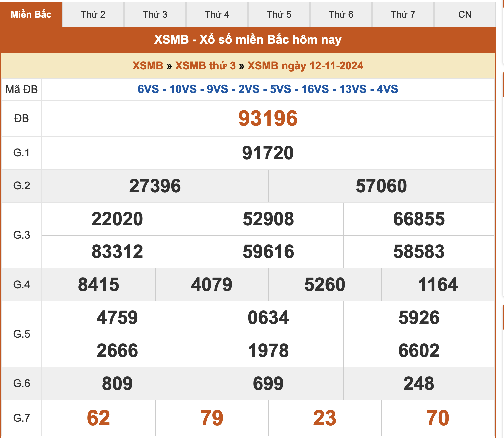504x438 pixels.
Task: Click the G.5 result 1978
Action: 268,351
